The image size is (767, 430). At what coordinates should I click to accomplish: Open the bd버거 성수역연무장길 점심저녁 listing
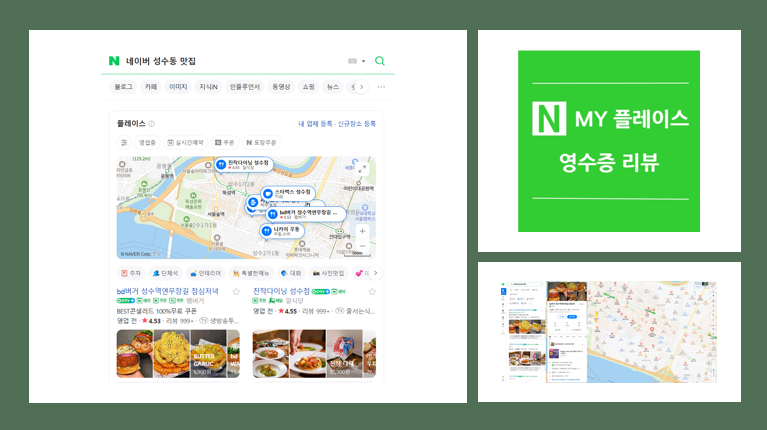tap(168, 291)
